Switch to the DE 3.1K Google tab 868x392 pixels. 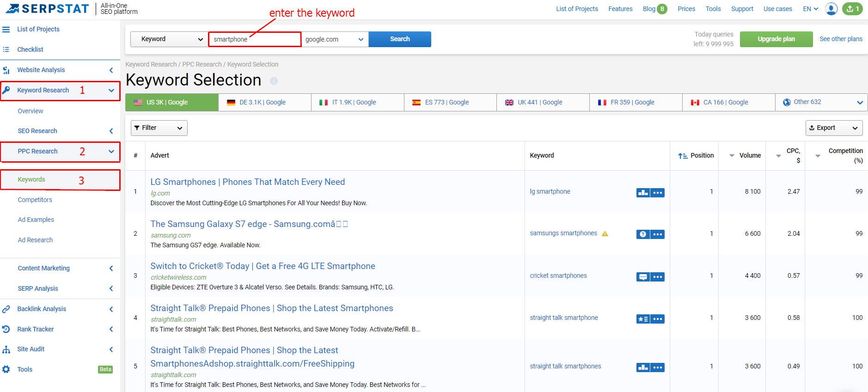265,102
